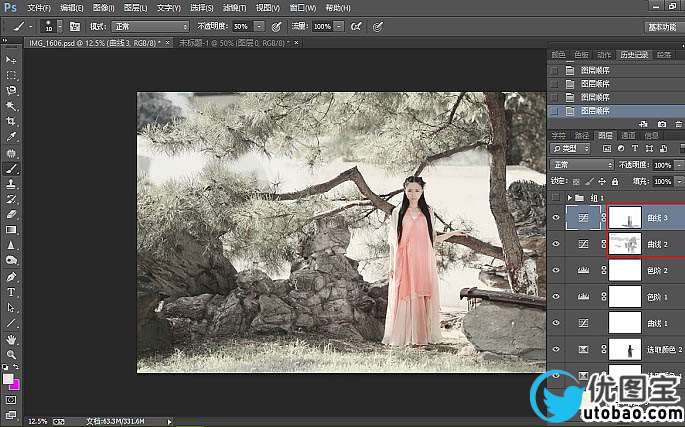The width and height of the screenshot is (685, 427).
Task: Select the Rectangular Marquee tool
Action: pyautogui.click(x=11, y=75)
